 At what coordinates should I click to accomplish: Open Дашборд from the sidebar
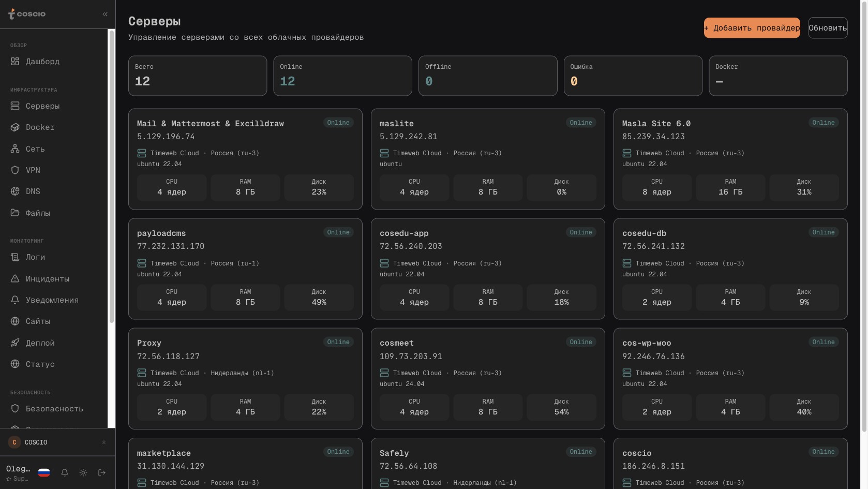(x=54, y=62)
